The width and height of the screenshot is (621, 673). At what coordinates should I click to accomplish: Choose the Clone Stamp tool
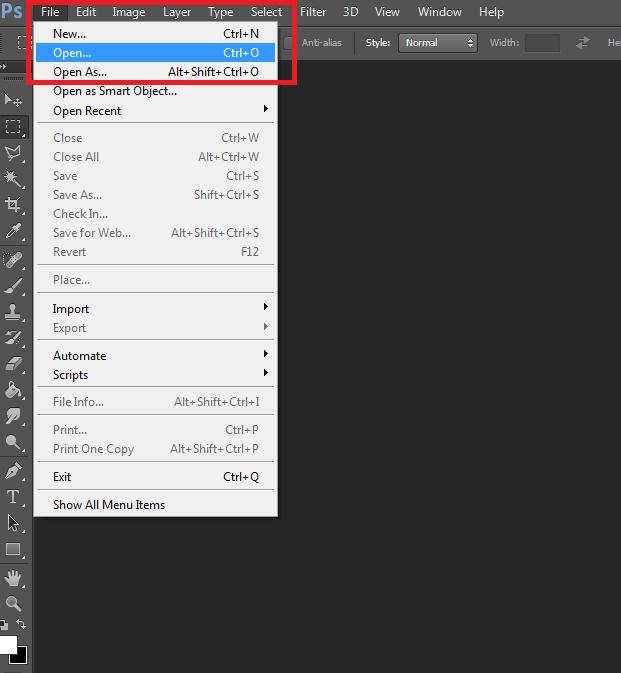coord(14,311)
